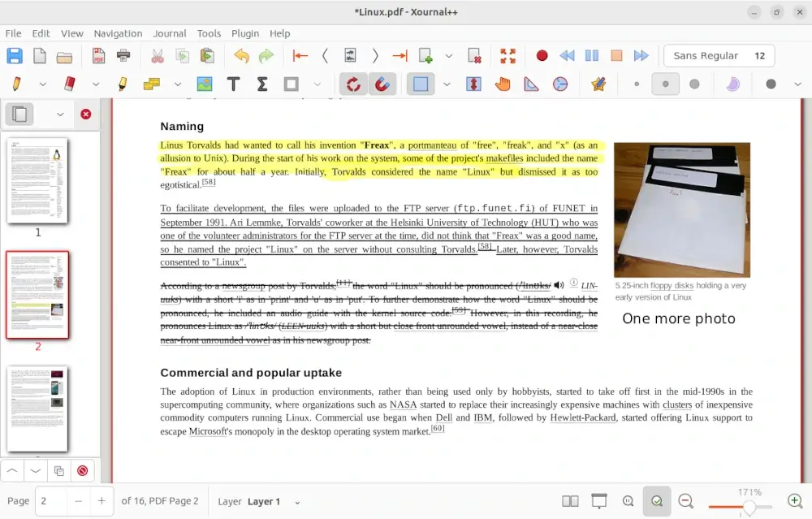
Task: Click the Paste clipboard icon
Action: (207, 55)
